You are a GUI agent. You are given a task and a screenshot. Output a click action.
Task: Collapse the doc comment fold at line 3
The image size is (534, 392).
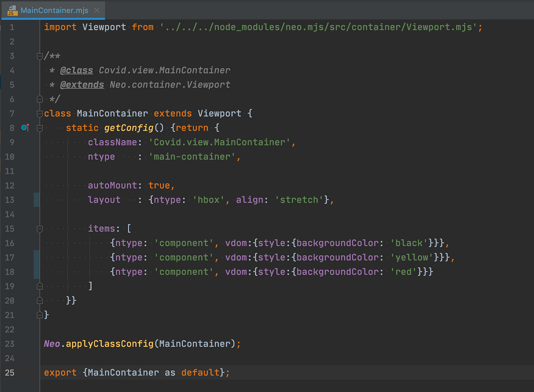coord(39,56)
